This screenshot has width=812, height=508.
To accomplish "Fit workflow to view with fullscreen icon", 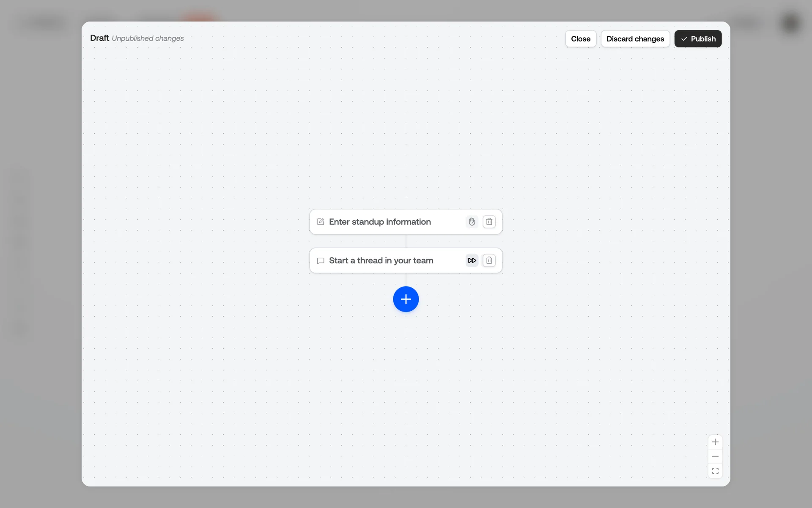I will click(715, 471).
